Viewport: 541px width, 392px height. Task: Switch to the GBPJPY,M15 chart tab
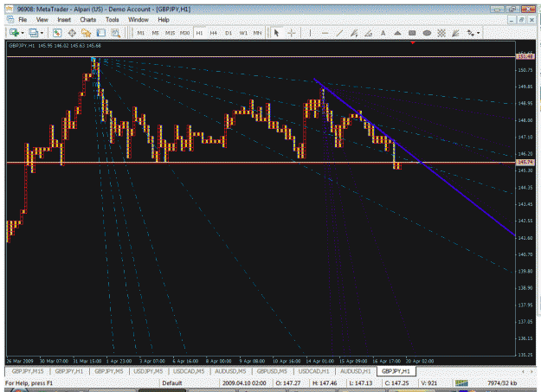point(28,371)
